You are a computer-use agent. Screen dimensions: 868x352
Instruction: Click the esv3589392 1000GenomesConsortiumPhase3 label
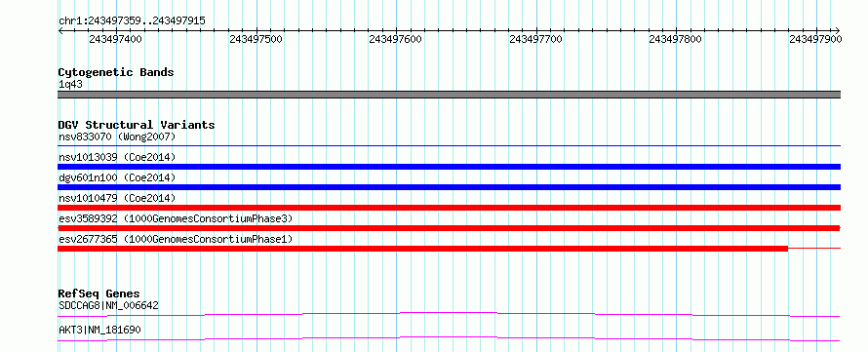[176, 218]
